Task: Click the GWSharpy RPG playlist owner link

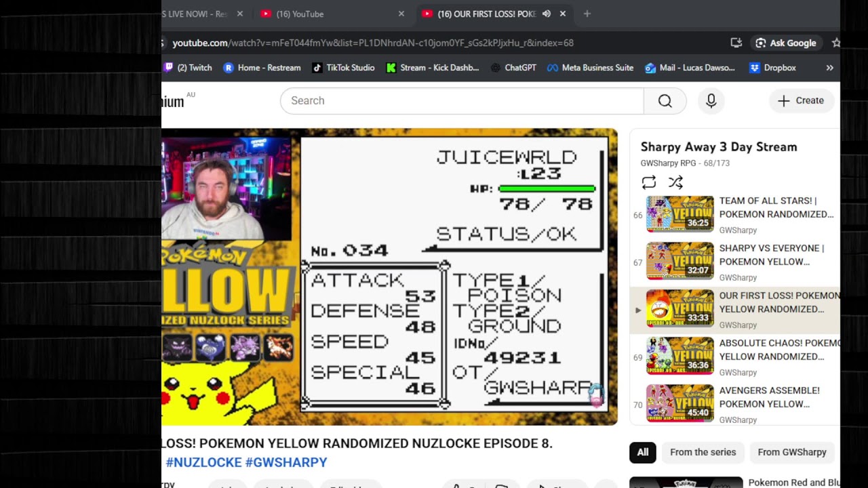Action: (x=668, y=163)
